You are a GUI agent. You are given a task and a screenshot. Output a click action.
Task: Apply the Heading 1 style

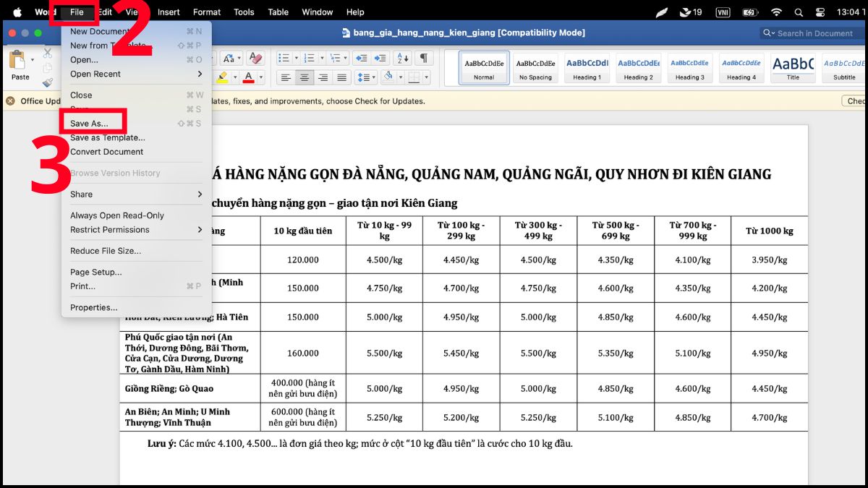click(587, 67)
